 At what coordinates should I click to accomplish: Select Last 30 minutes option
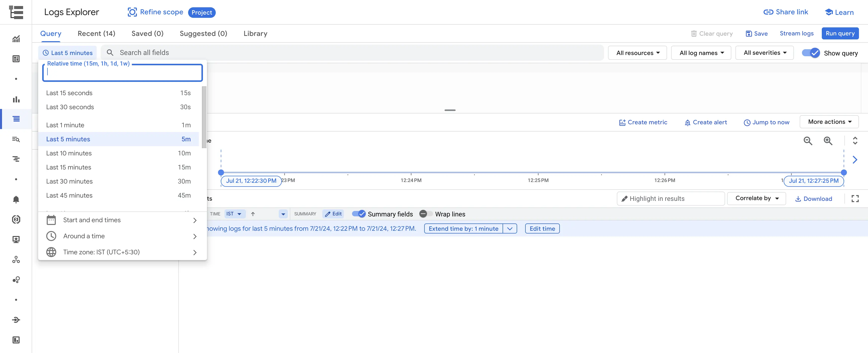pyautogui.click(x=118, y=181)
